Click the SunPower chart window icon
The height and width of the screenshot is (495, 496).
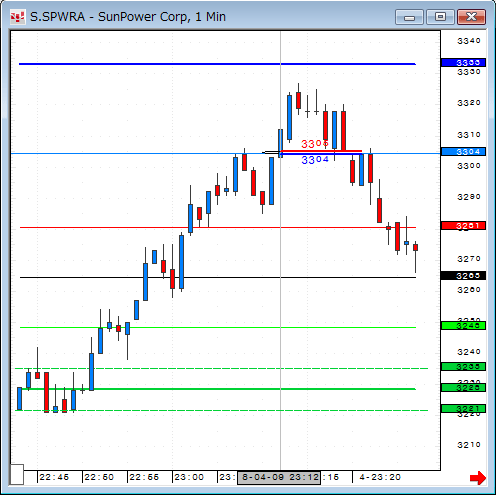(x=17, y=17)
